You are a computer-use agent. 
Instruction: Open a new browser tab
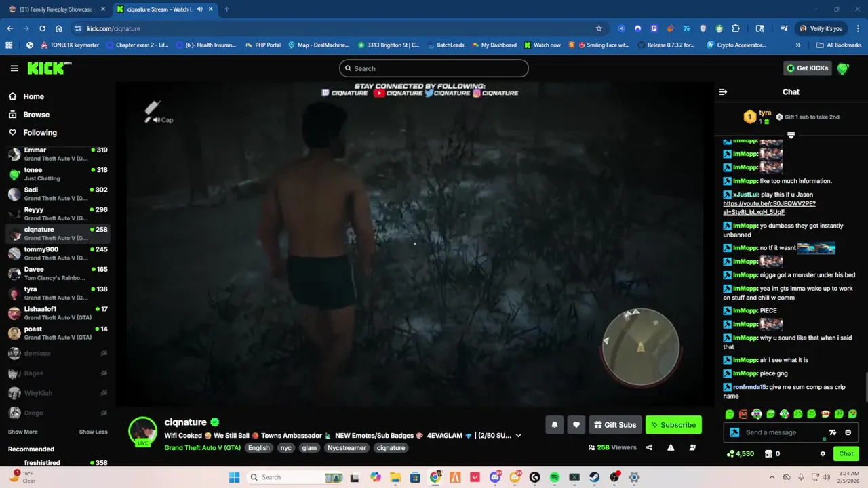pos(226,9)
